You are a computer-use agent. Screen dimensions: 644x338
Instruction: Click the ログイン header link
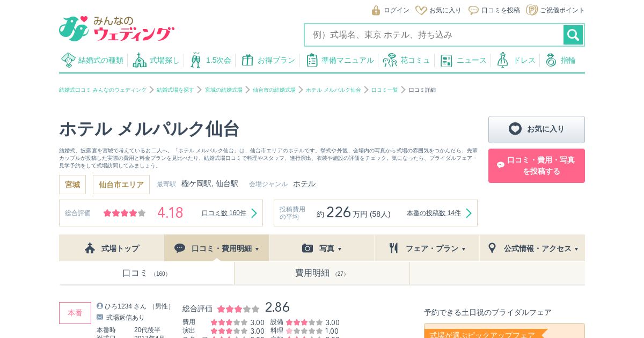[397, 10]
